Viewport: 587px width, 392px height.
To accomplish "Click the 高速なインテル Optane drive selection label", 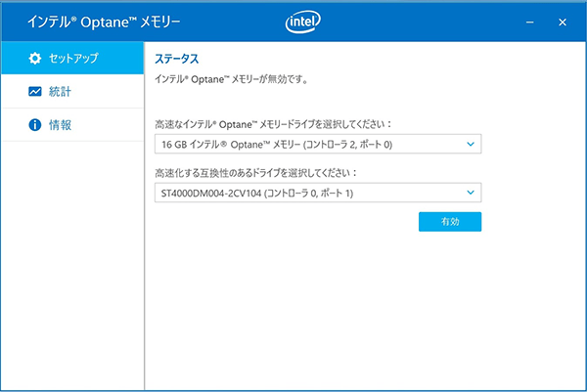I will [x=273, y=124].
